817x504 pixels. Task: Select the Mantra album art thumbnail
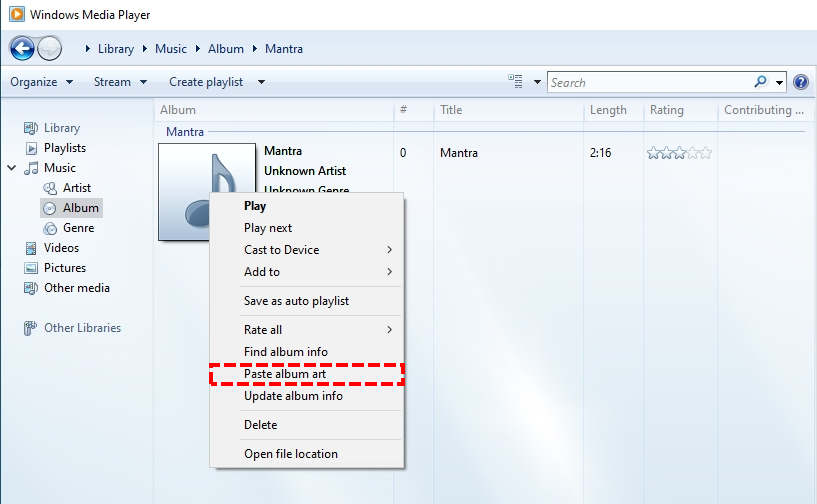pos(207,192)
